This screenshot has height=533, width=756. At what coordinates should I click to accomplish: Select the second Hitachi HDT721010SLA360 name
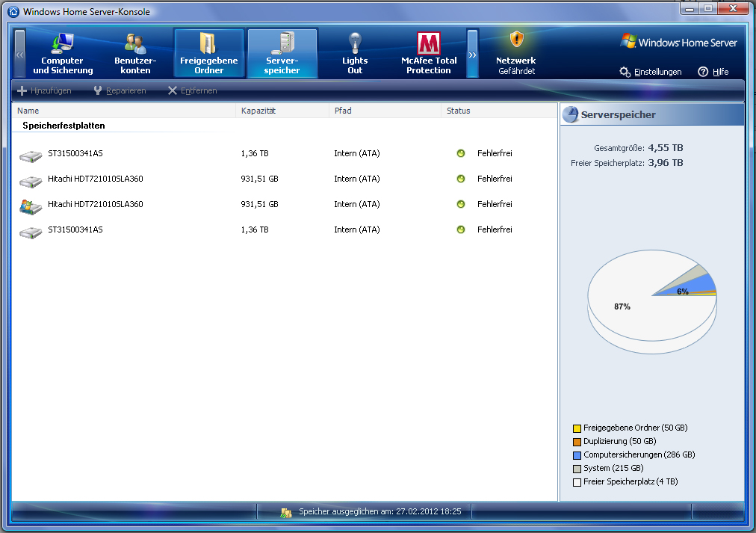[96, 204]
